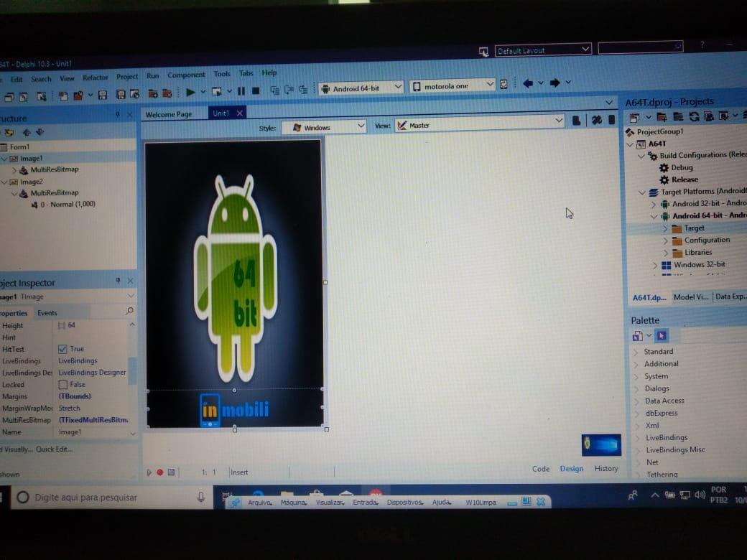Open the Run menu

point(152,75)
